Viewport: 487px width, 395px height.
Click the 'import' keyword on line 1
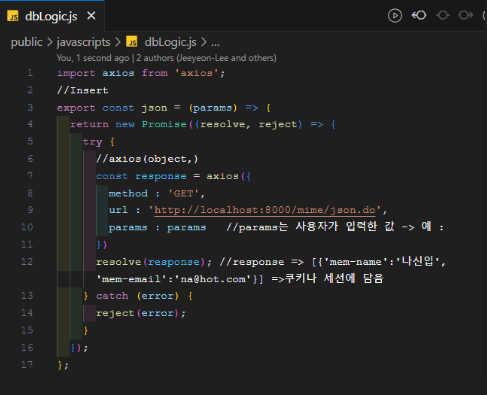[76, 73]
